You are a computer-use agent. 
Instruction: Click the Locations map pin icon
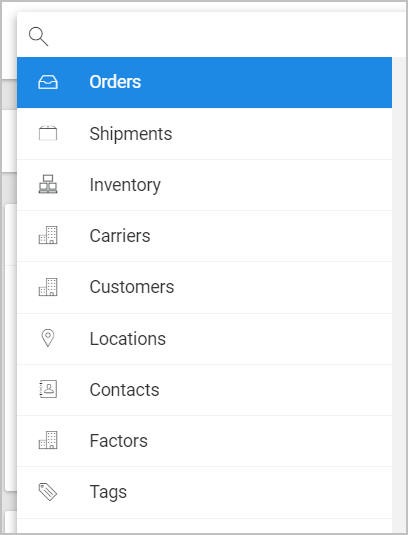(x=48, y=338)
